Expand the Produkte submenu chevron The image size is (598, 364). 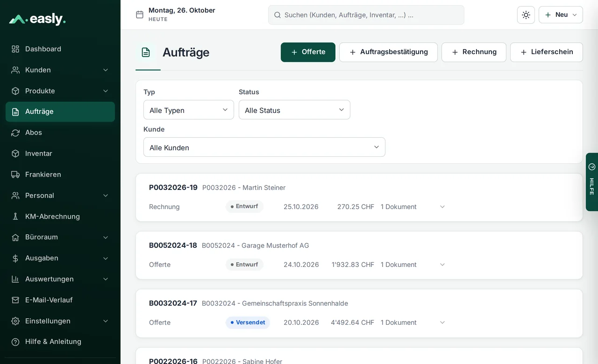pos(106,91)
